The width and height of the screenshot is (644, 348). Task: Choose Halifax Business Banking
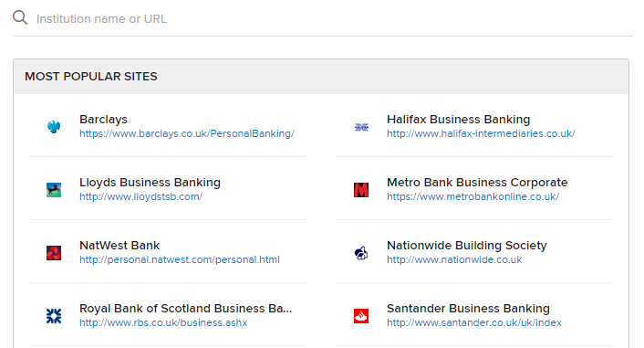(458, 120)
